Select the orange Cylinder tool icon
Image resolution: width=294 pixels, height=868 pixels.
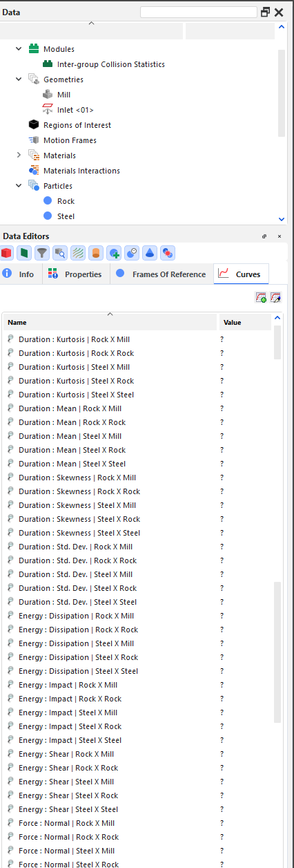[97, 253]
